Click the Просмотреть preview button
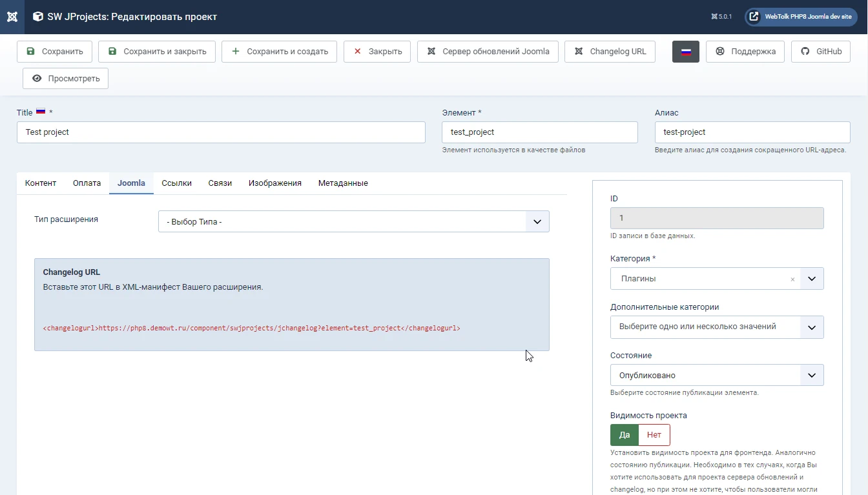The image size is (868, 495). 65,78
